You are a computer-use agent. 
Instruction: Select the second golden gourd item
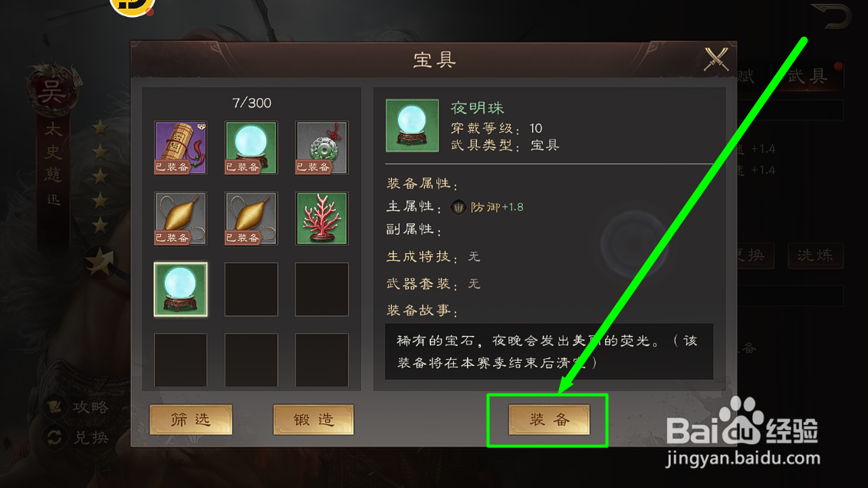pos(251,218)
